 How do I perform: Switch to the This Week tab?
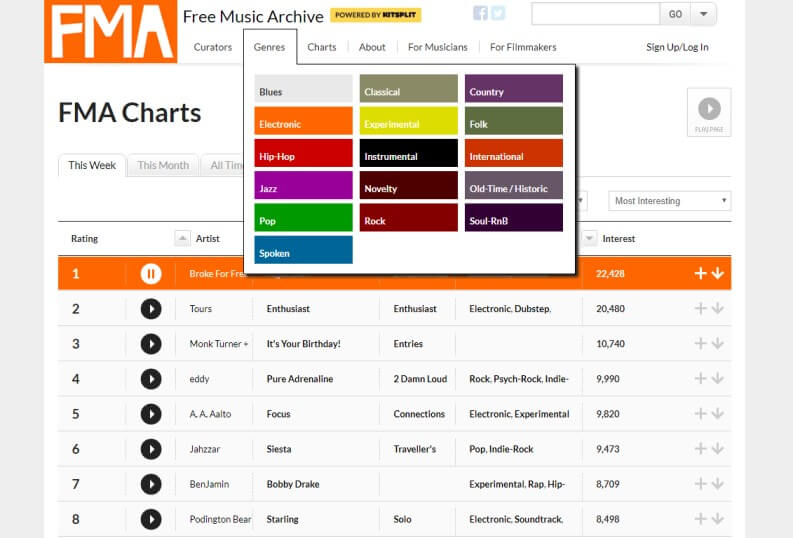(x=92, y=165)
